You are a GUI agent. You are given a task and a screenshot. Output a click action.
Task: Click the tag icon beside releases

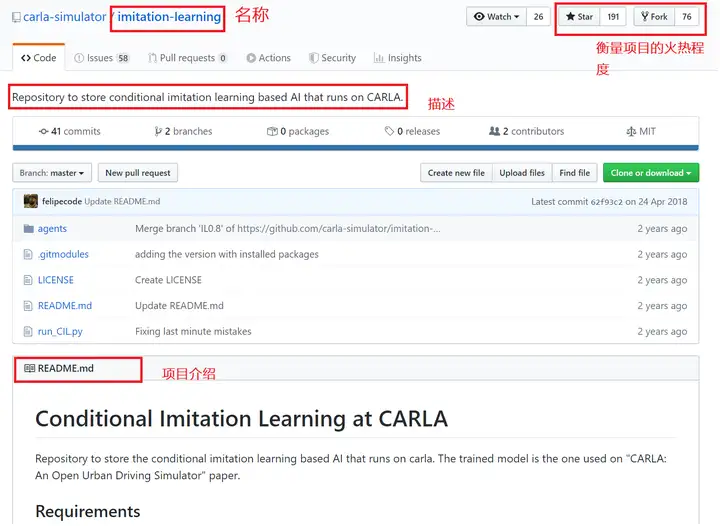pos(389,131)
